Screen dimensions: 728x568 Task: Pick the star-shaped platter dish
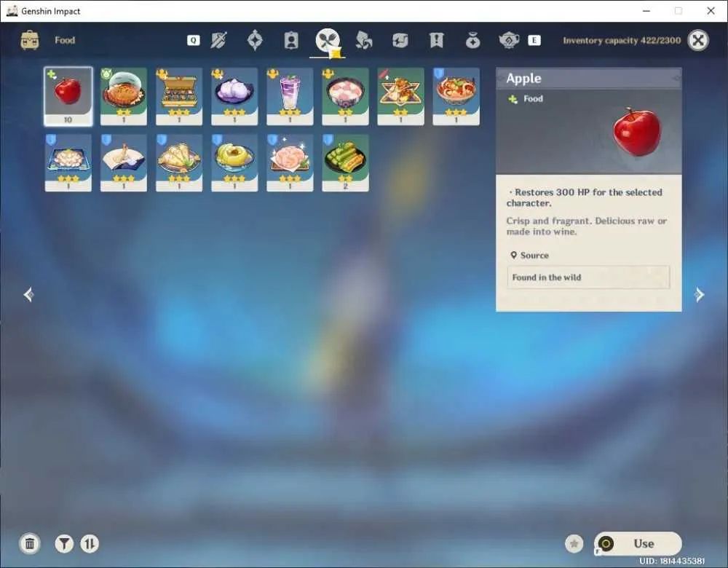tap(400, 97)
